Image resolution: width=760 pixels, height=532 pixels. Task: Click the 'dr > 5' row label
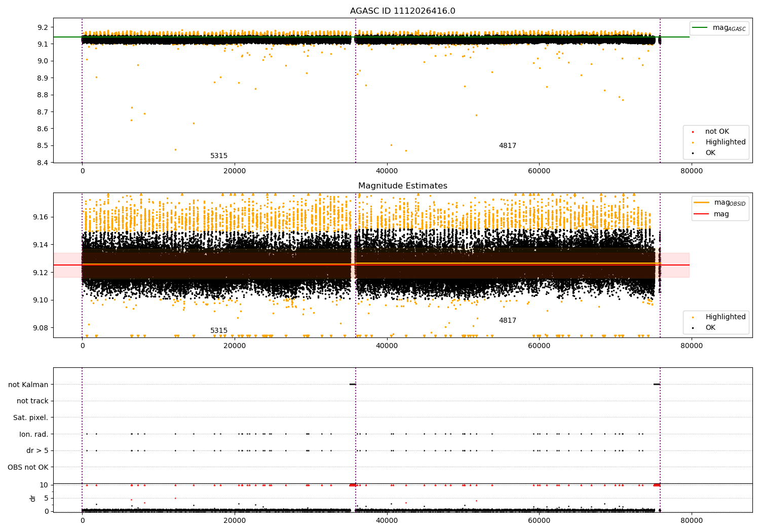click(37, 450)
